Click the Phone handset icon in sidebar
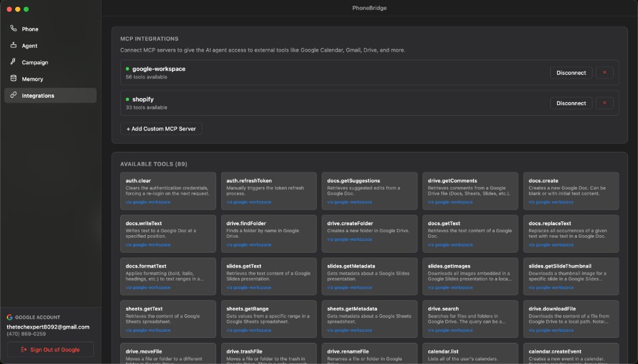 click(14, 29)
